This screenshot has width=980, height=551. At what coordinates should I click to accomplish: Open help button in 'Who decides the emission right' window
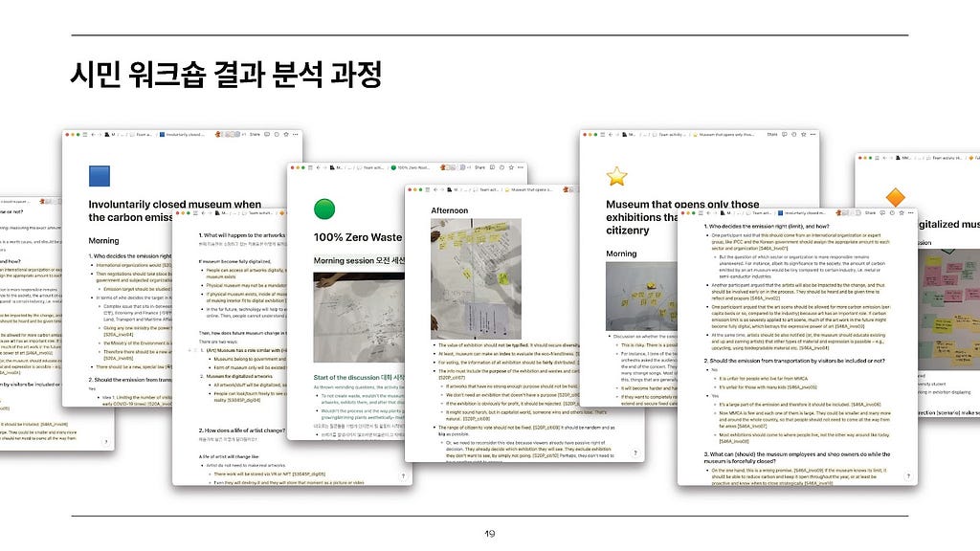pos(908,476)
